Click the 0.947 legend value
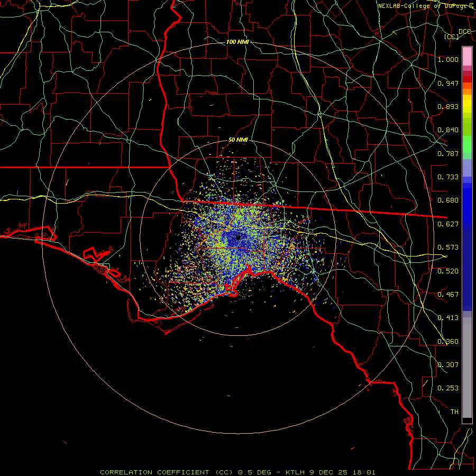This screenshot has width=476, height=476. pyautogui.click(x=448, y=83)
